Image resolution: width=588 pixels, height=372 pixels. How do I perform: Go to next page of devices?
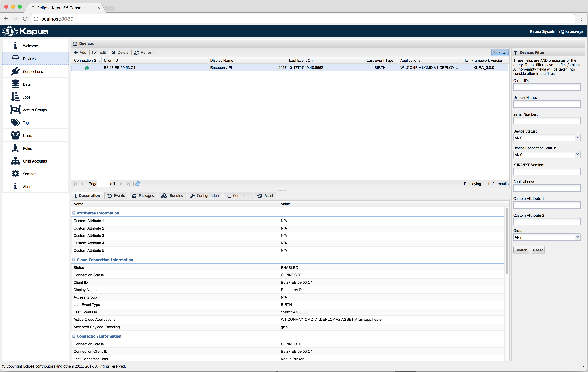[121, 184]
